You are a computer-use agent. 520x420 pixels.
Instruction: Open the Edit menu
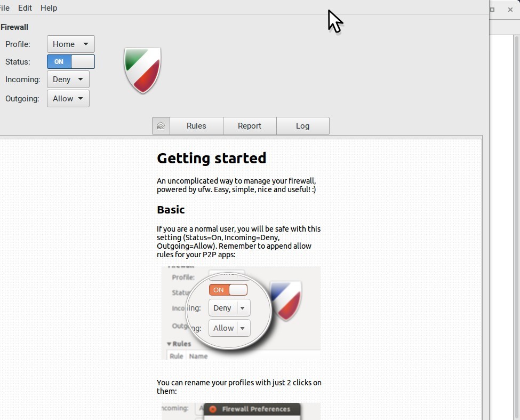click(x=25, y=8)
